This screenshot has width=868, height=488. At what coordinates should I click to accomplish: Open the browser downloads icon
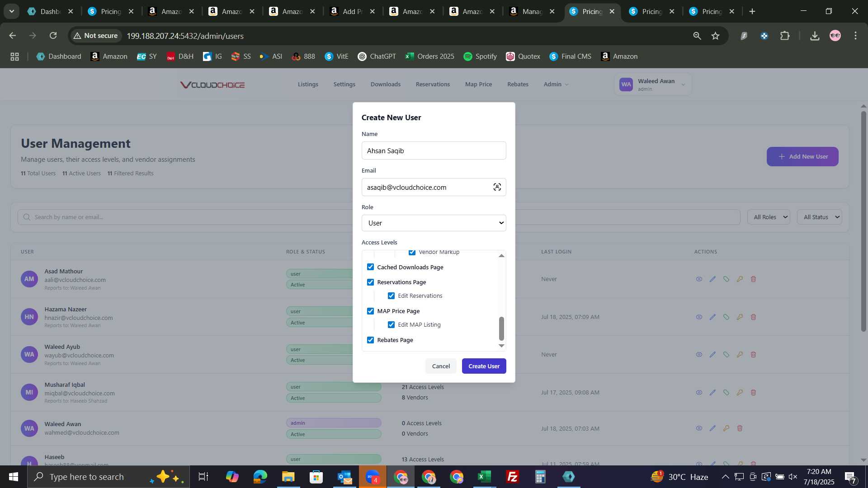(815, 36)
